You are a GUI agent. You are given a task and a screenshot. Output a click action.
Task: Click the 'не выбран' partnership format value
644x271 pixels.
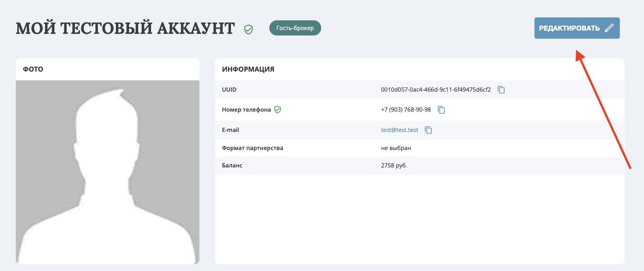pyautogui.click(x=396, y=148)
